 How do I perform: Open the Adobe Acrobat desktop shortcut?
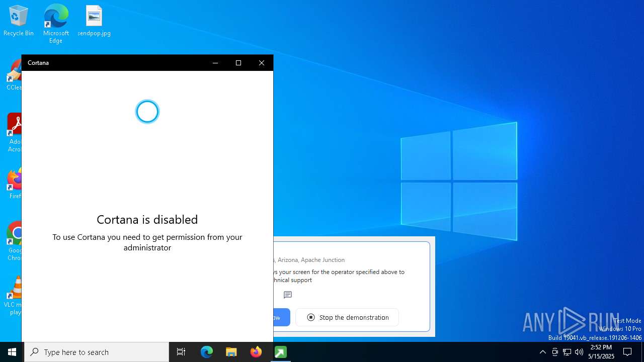pos(14,133)
